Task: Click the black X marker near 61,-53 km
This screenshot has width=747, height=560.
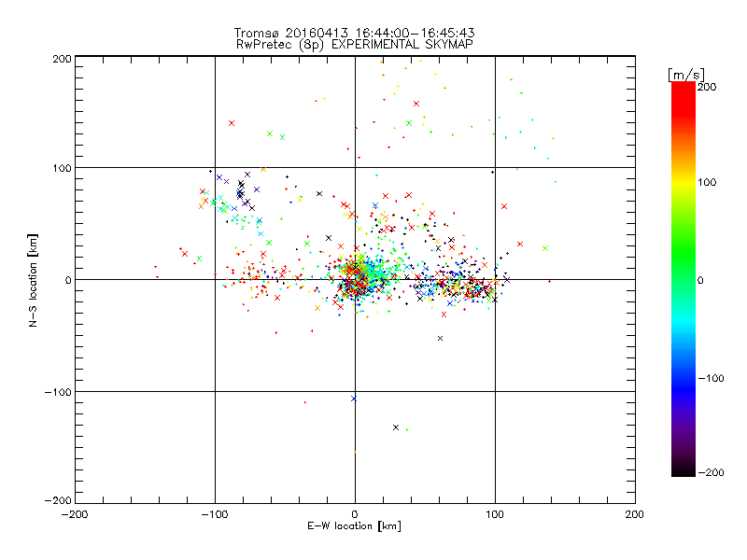Action: coord(440,339)
